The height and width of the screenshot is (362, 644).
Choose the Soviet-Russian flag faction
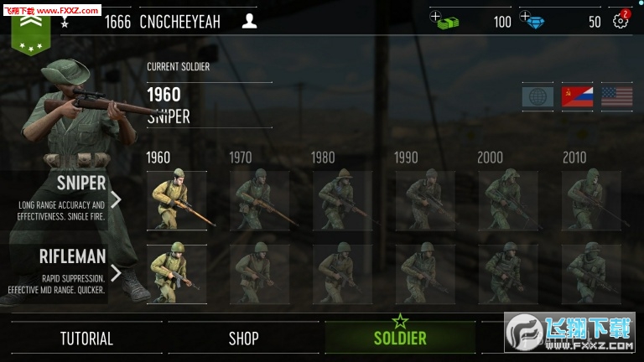577,97
